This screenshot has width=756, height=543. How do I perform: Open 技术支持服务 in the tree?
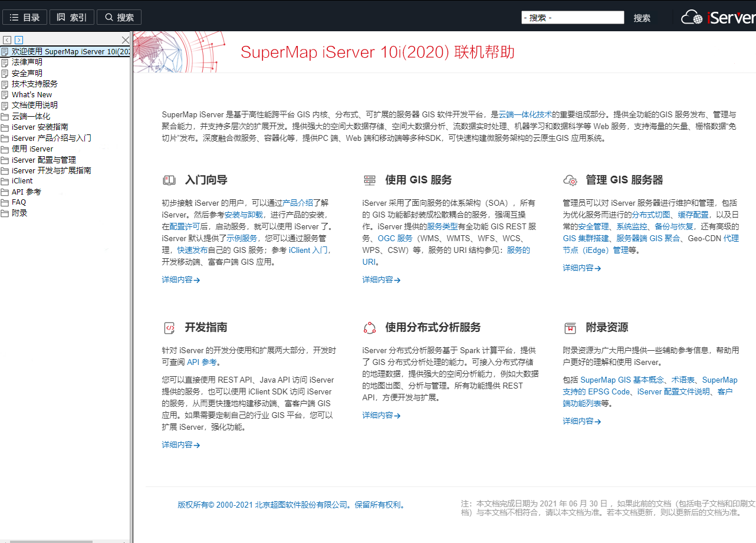35,84
